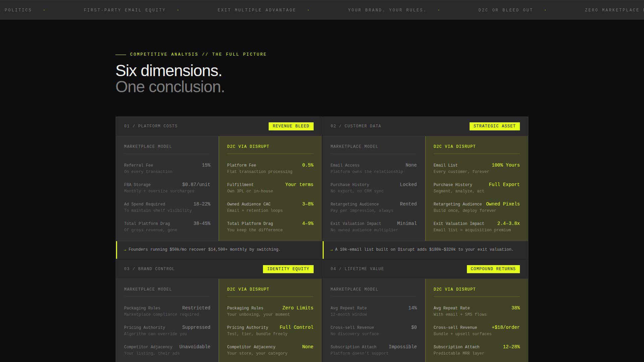The height and width of the screenshot is (362, 644).
Task: Click D2C VIA DISRUPT heading in Brand Control
Action: 248,289
